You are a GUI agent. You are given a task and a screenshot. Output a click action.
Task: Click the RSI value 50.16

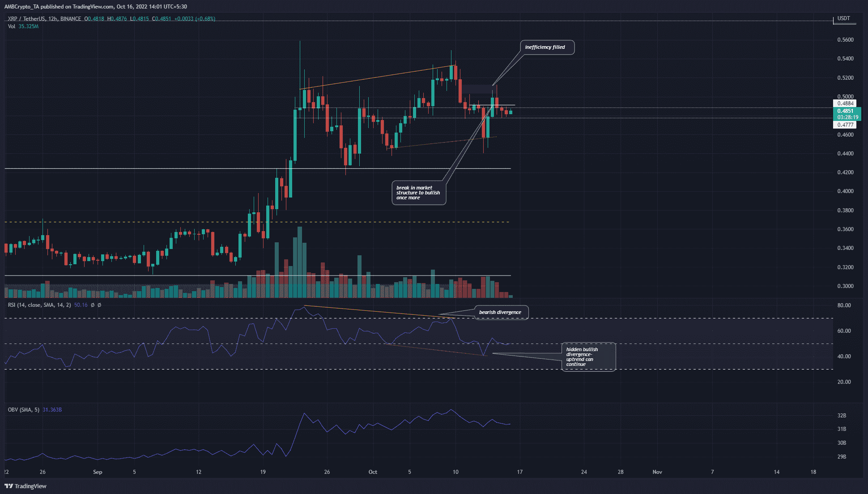pyautogui.click(x=81, y=305)
